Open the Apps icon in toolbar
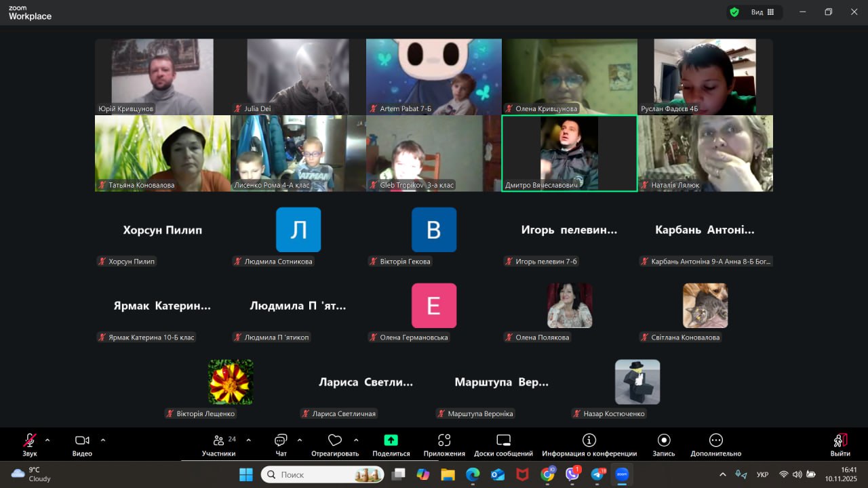Screen dimensions: 868x488 [x=444, y=441]
